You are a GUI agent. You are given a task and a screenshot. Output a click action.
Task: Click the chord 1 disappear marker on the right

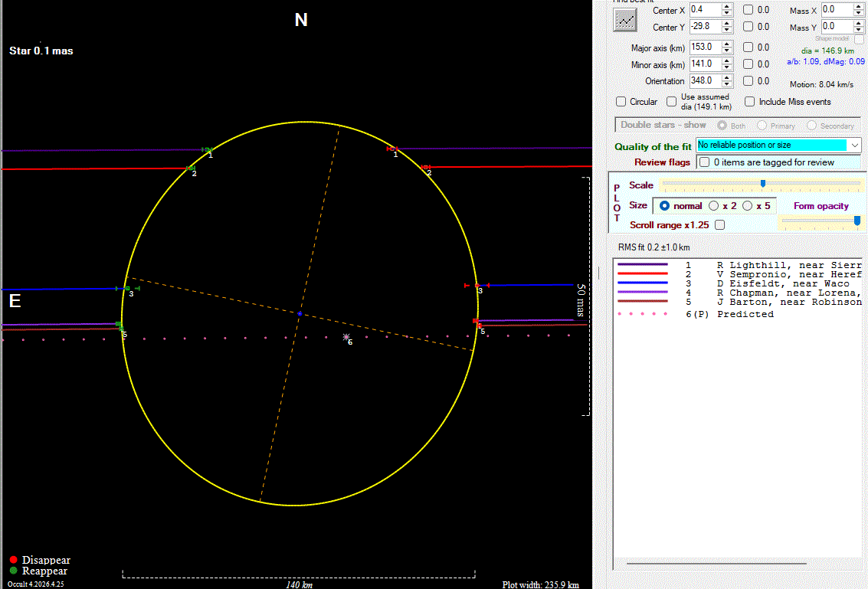[x=392, y=149]
